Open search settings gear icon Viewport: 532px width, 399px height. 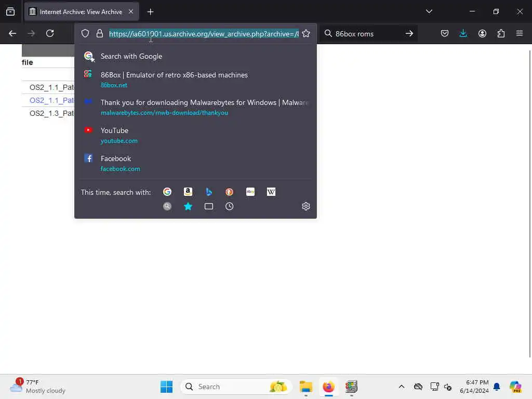305,206
